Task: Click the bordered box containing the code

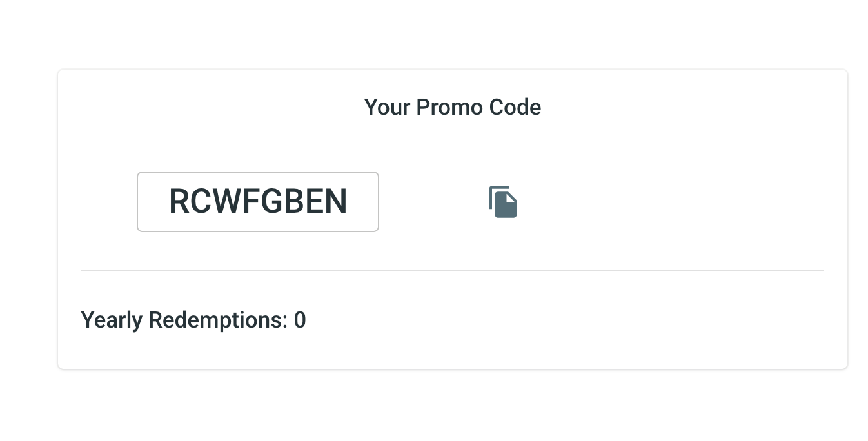Action: 258,202
